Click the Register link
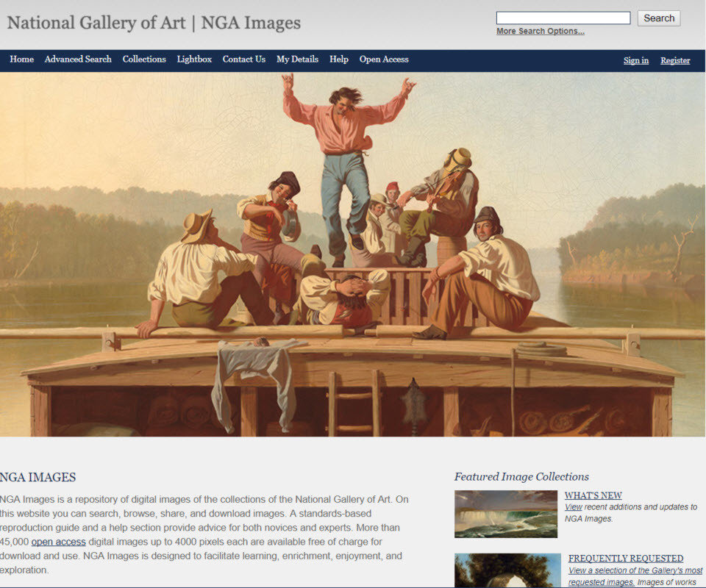This screenshot has width=706, height=588. (675, 60)
